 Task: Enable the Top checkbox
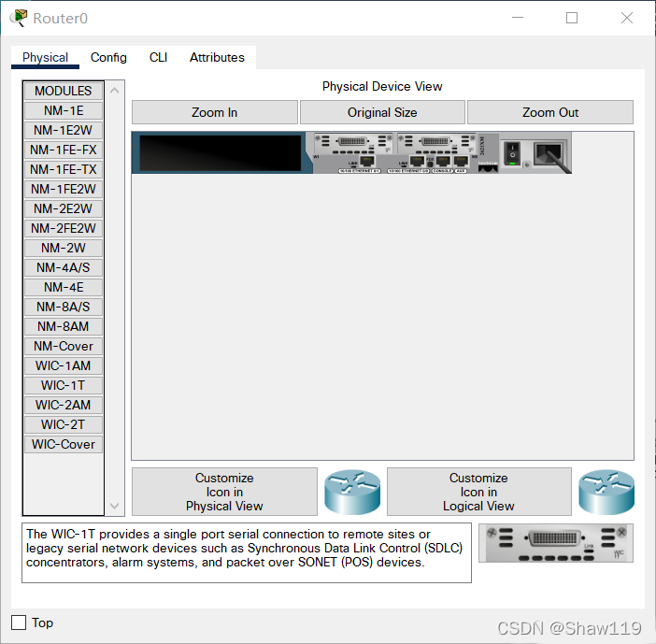(19, 623)
